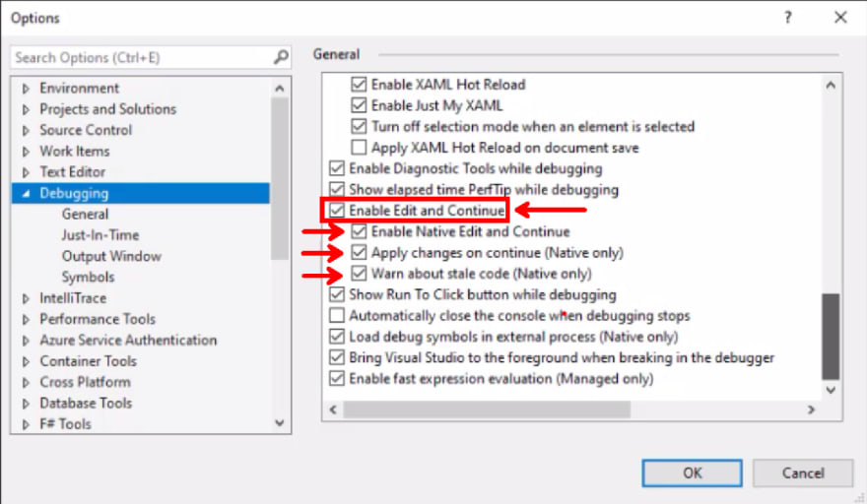Click the category tree scroll down arrow
867x504 pixels.
280,423
